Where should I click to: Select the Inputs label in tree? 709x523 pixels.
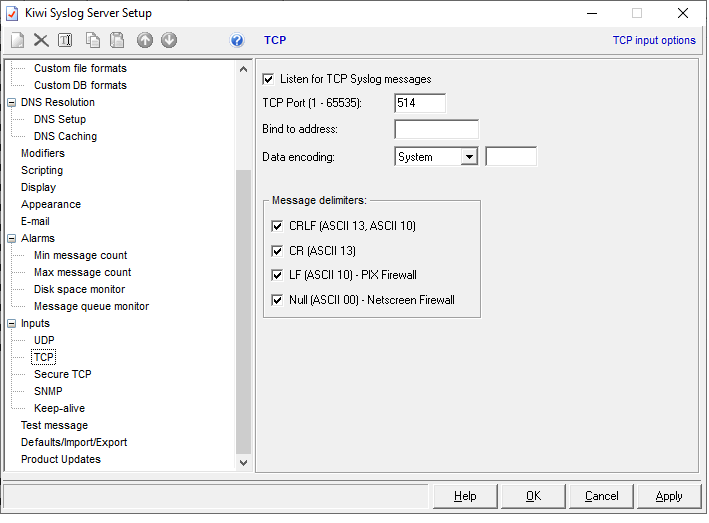point(35,323)
